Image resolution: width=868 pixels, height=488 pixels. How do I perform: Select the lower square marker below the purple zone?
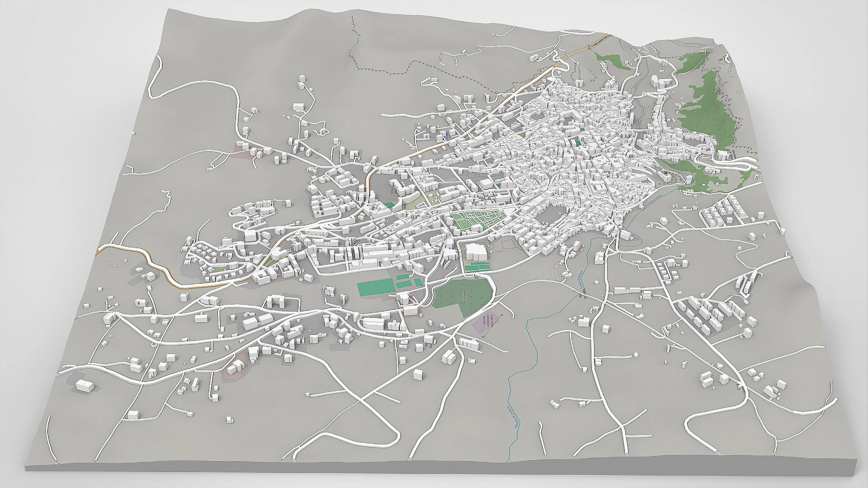483,337
